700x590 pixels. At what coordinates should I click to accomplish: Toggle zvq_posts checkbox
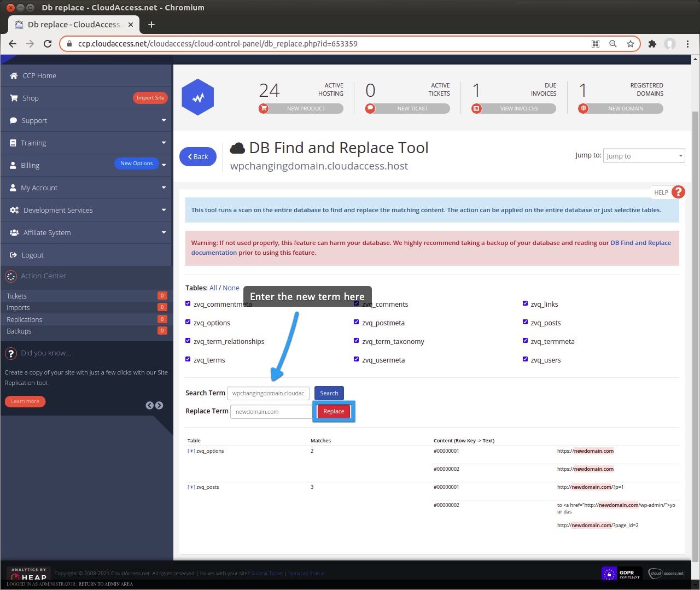[526, 322]
